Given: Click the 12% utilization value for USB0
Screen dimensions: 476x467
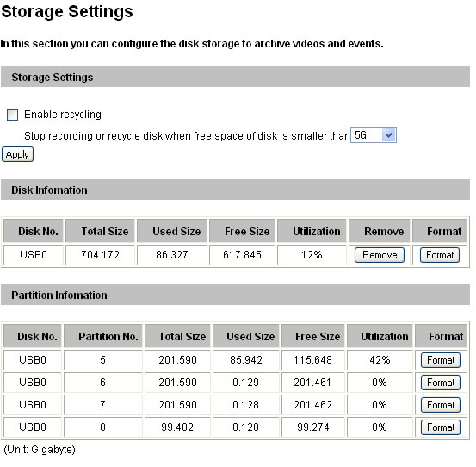Looking at the screenshot, I should coord(312,255).
